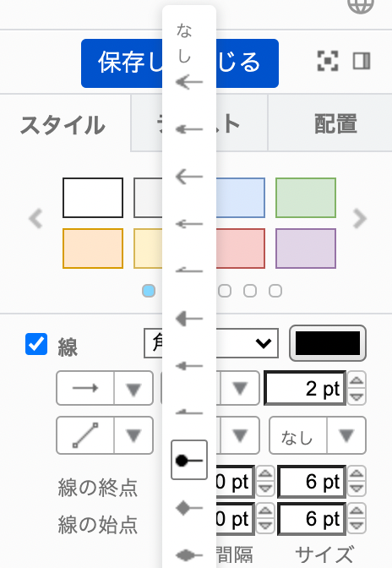Select the last style page indicator dot
392x568 pixels.
coord(275,291)
